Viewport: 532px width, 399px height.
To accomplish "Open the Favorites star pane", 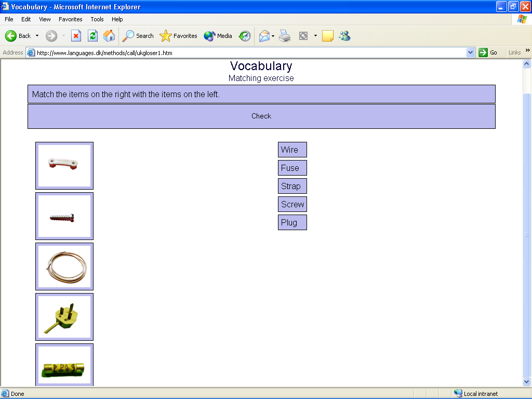I will [178, 36].
